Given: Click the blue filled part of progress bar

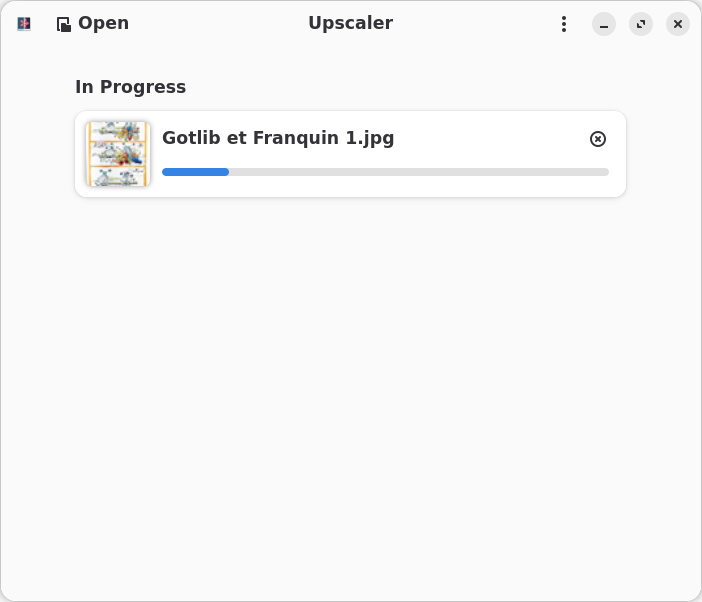Looking at the screenshot, I should coord(195,172).
